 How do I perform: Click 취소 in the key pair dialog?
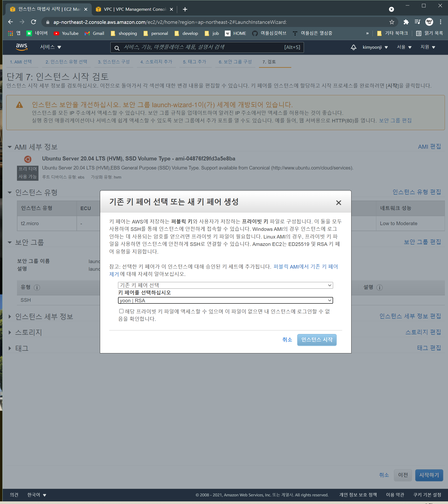287,340
